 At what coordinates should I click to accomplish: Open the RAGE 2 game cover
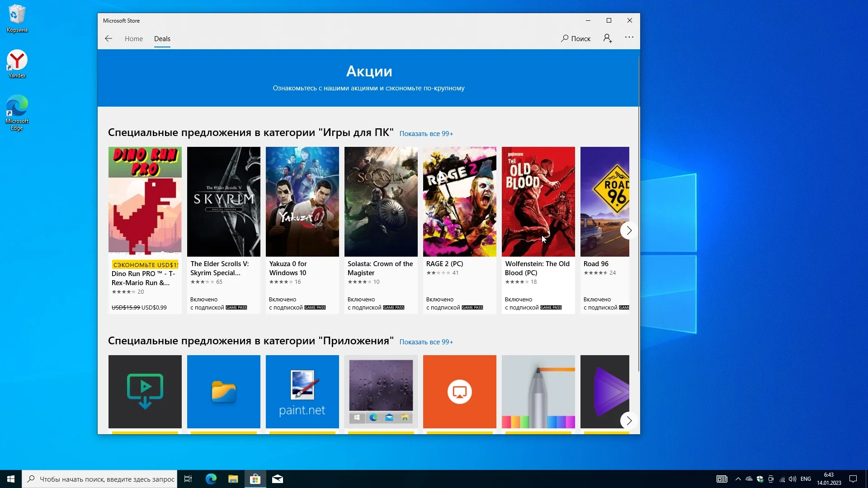pos(459,202)
